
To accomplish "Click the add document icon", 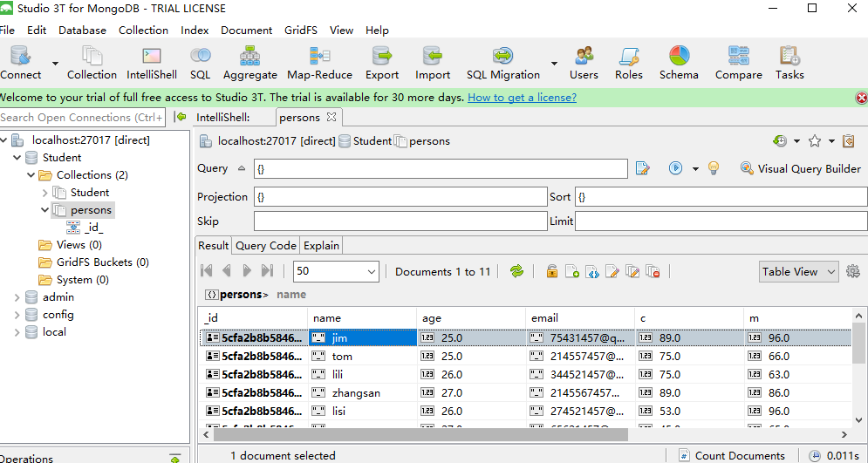I will point(572,271).
